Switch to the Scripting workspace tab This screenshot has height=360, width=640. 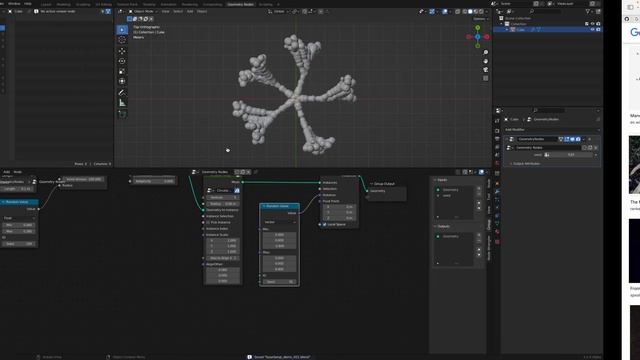coord(266,4)
